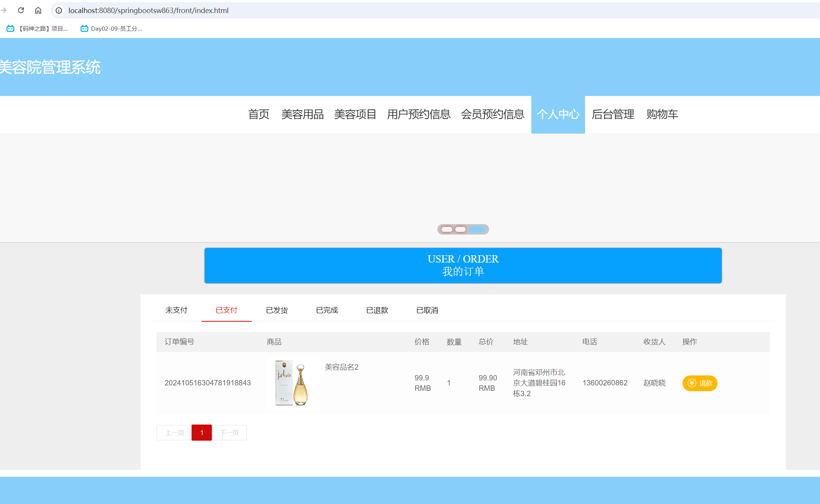820x504 pixels.
Task: Click the browser home icon
Action: point(38,10)
